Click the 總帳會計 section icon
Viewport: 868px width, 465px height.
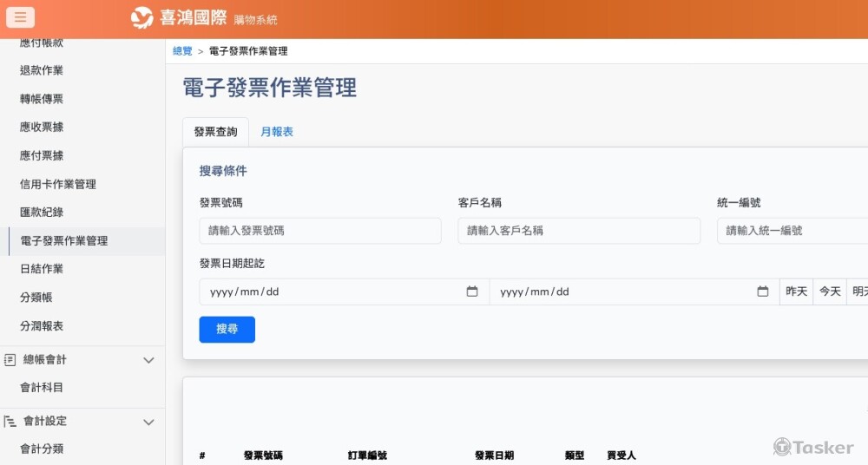tap(10, 359)
